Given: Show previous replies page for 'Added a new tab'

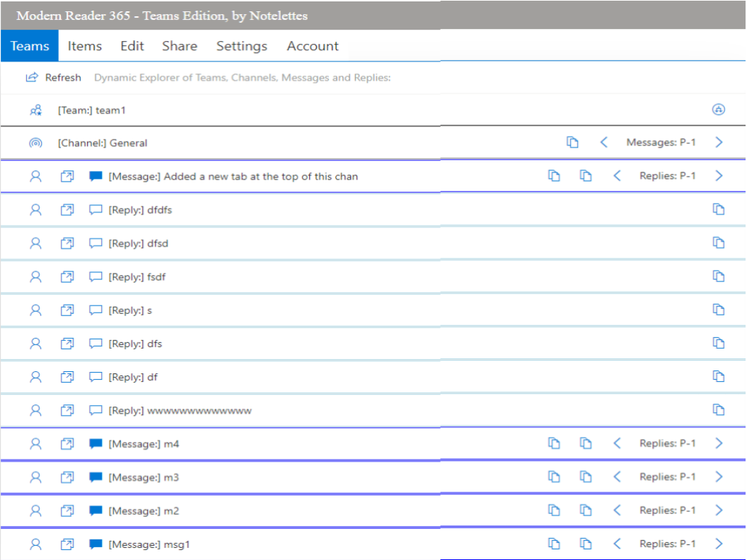Looking at the screenshot, I should (617, 176).
